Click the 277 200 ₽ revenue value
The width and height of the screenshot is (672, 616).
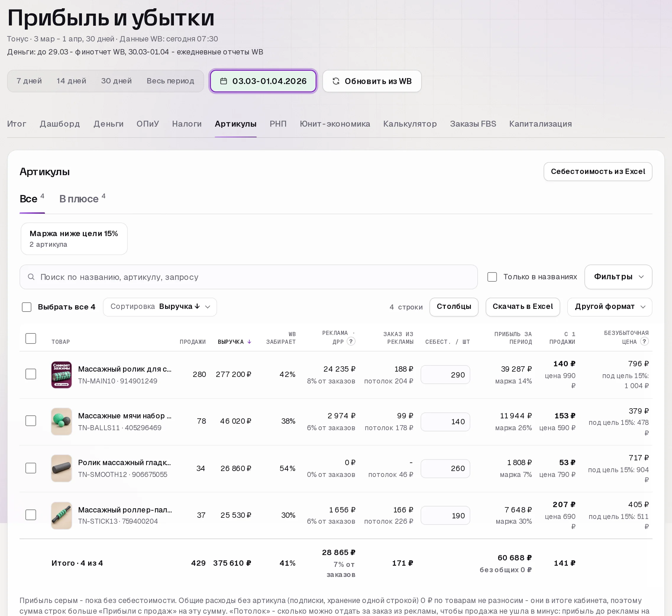233,374
